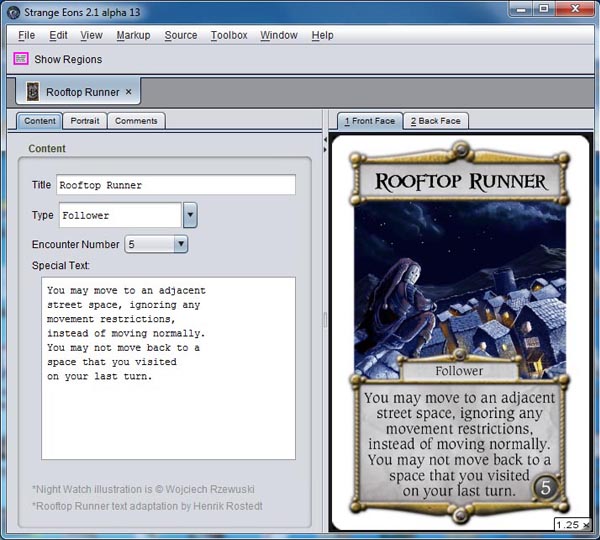
Task: Close the Rooftop Runner document tab
Action: 129,92
